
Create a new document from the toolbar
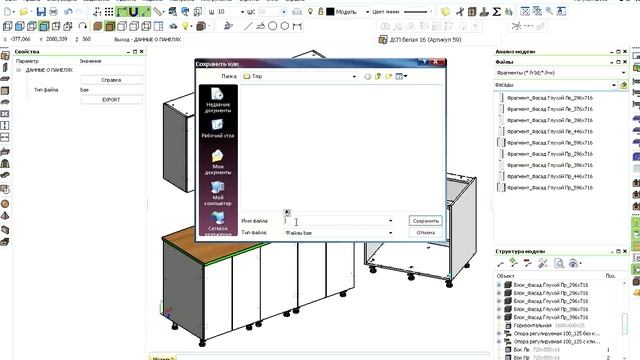coord(8,12)
